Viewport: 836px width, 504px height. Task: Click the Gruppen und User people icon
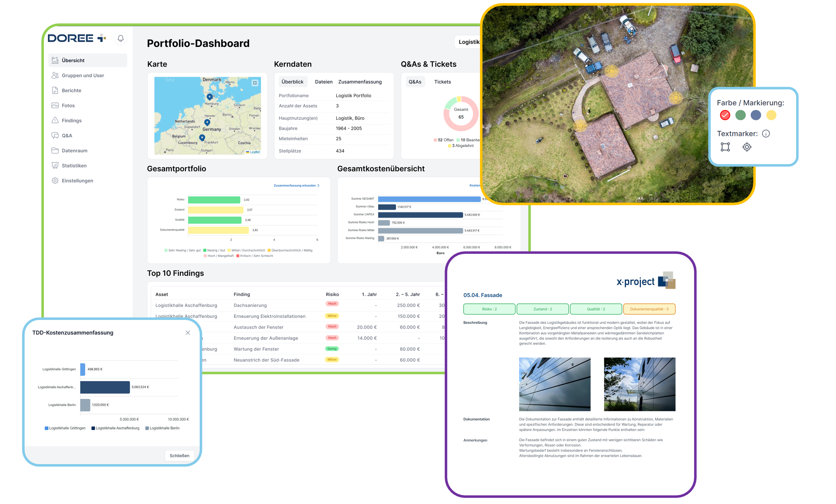pyautogui.click(x=55, y=75)
